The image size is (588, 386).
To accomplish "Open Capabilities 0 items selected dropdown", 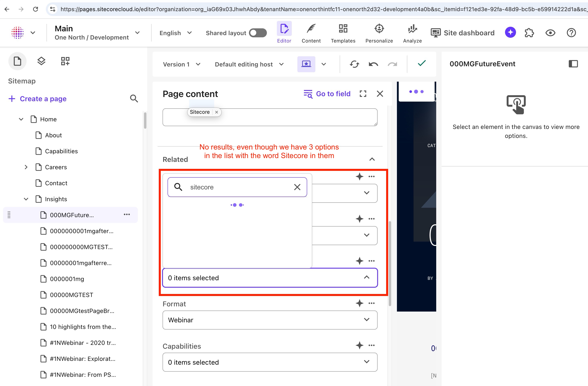I will [x=270, y=362].
